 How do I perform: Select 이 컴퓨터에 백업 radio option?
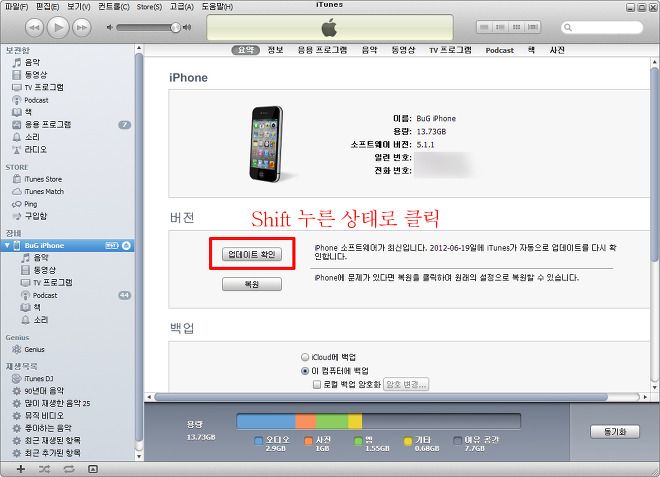coord(305,371)
